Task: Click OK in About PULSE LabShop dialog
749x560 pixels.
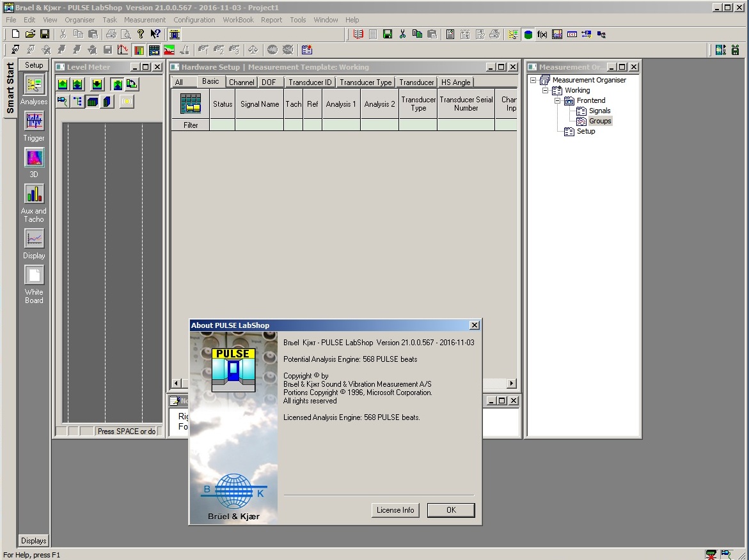Action: 451,510
